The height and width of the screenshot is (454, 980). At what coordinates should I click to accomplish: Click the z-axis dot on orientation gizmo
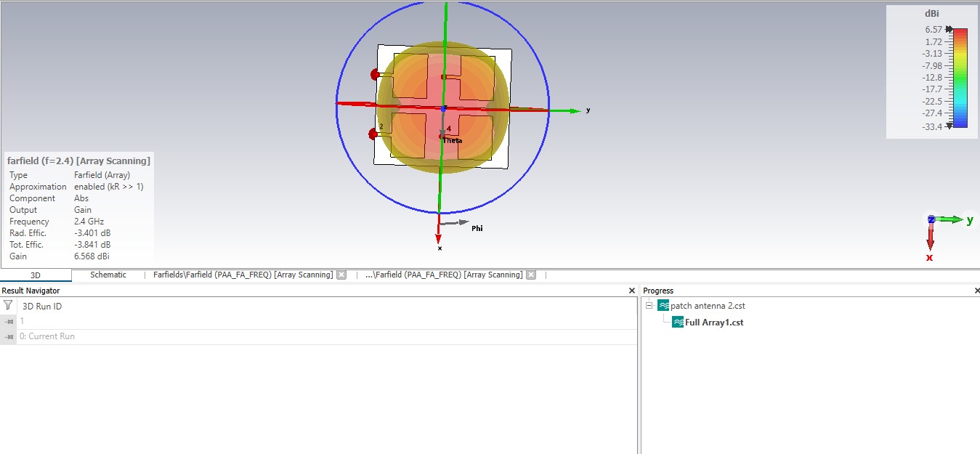pos(931,219)
